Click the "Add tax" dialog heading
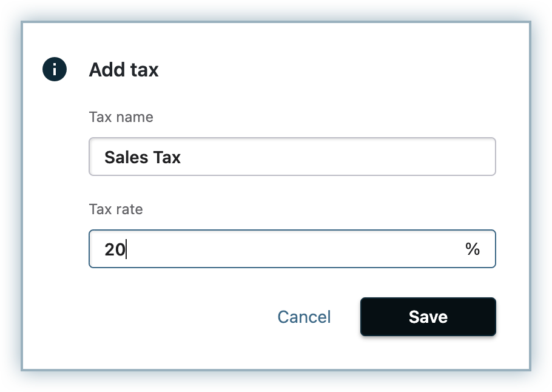Image resolution: width=552 pixels, height=392 pixels. coord(124,70)
